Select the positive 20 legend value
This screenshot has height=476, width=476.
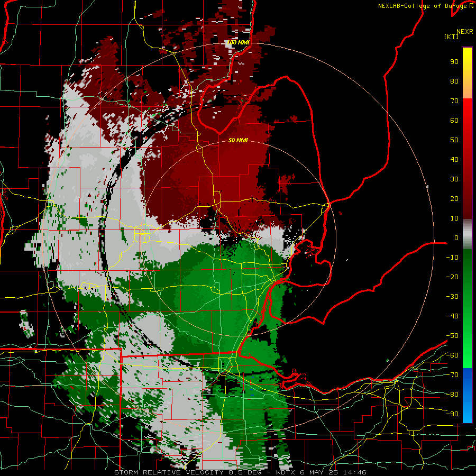[x=454, y=198]
